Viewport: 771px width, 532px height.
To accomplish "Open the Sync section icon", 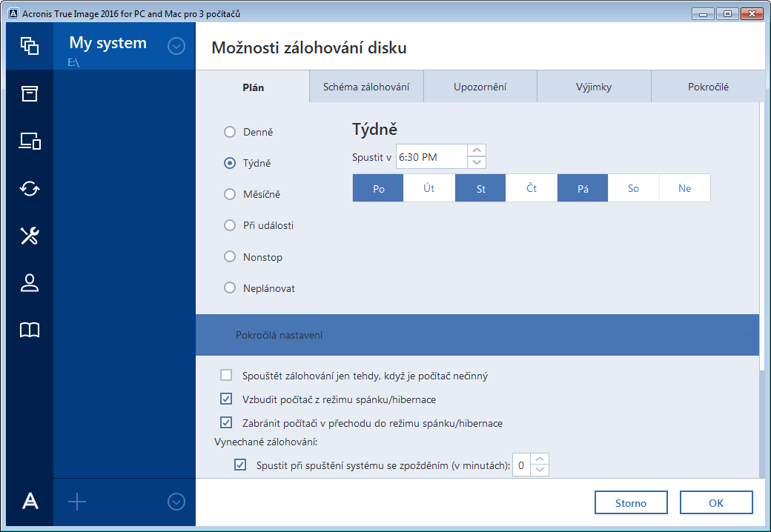I will tap(30, 189).
